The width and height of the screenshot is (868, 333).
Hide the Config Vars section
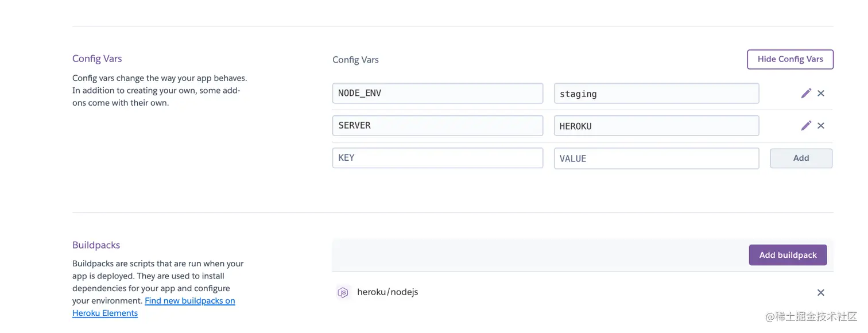point(790,59)
